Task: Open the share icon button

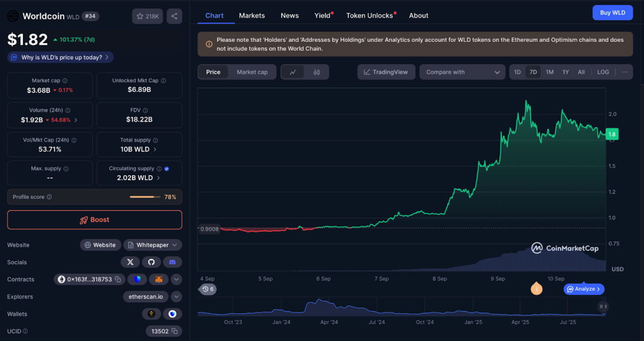Action: pyautogui.click(x=174, y=16)
